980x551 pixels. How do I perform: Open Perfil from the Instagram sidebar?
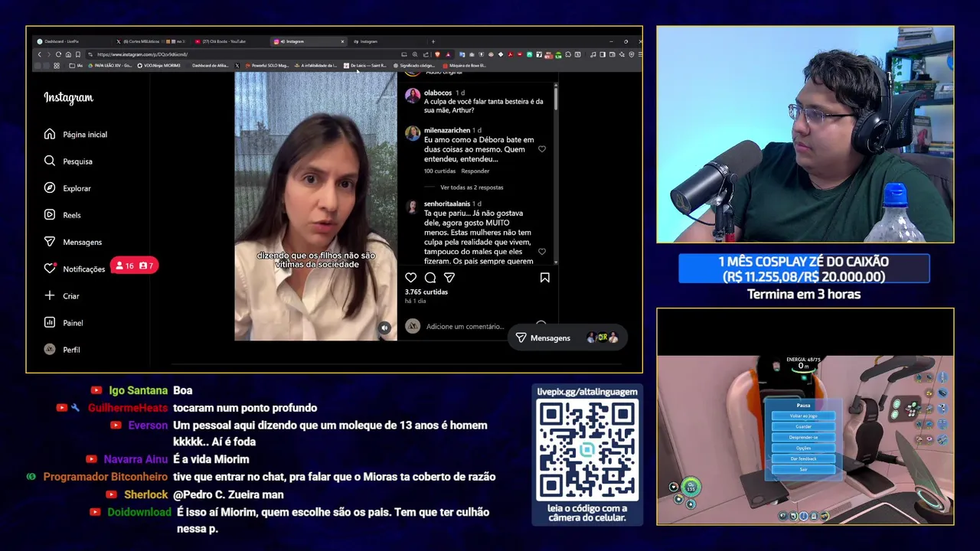[63, 350]
